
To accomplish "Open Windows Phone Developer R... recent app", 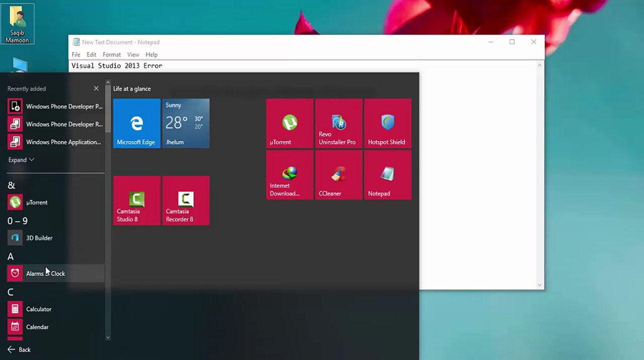I will (x=56, y=124).
